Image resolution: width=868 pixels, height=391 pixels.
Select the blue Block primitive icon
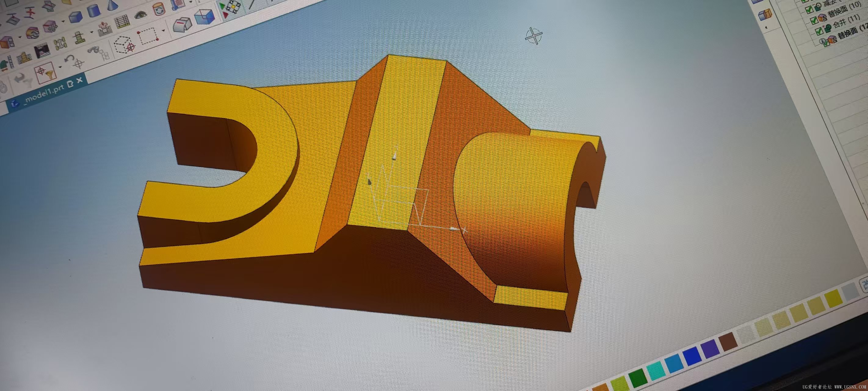pos(76,16)
